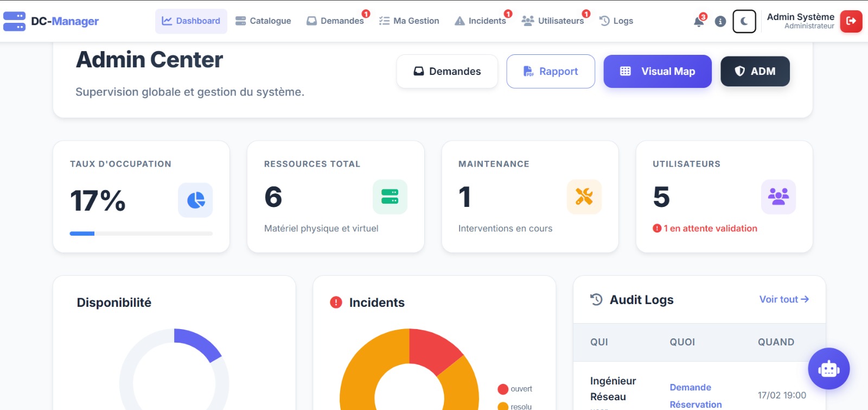Follow the Voir tout link
Viewport: 868px width, 410px height.
783,299
